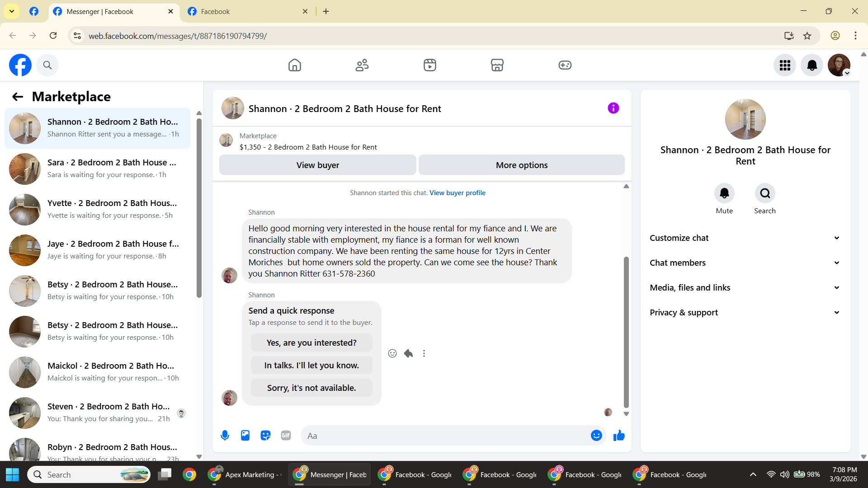Open Marketplace from top navigation
The width and height of the screenshot is (868, 488).
point(497,65)
